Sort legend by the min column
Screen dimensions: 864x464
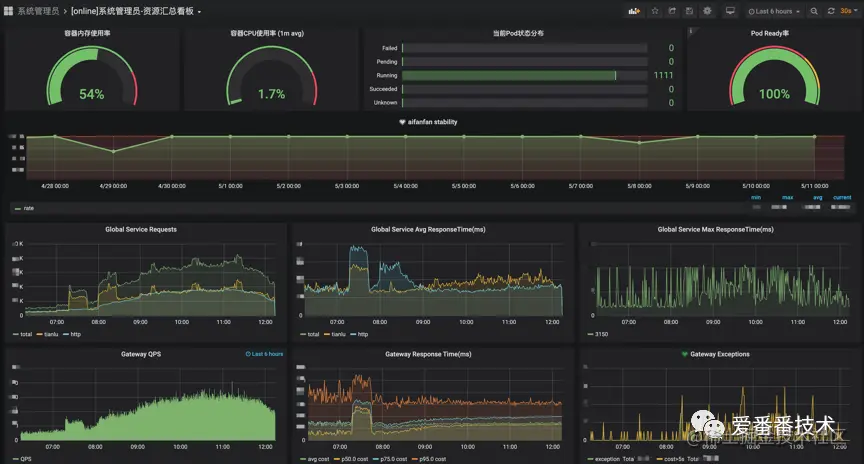(x=756, y=197)
